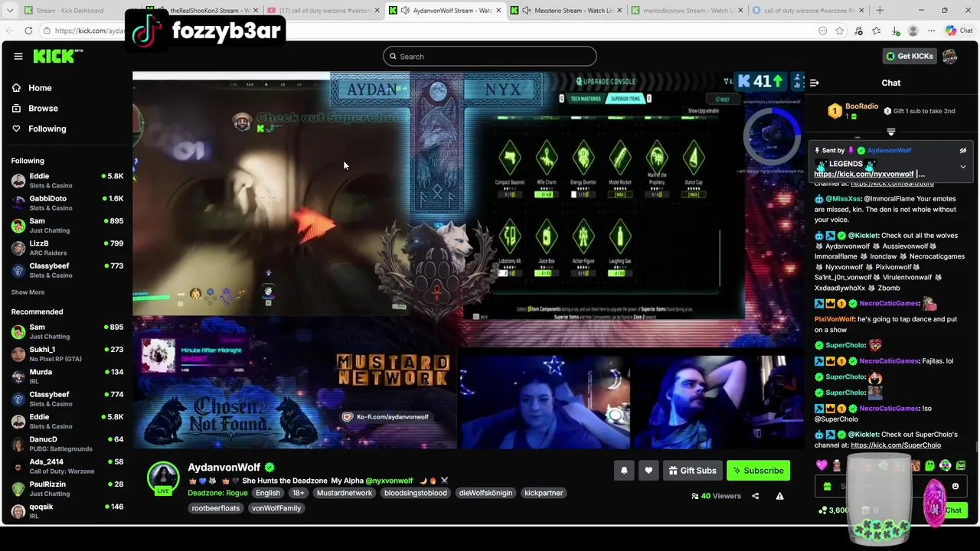Viewport: 980px width, 551px height.
Task: Open GabbiDoto's channel in the sidebar
Action: tap(67, 203)
